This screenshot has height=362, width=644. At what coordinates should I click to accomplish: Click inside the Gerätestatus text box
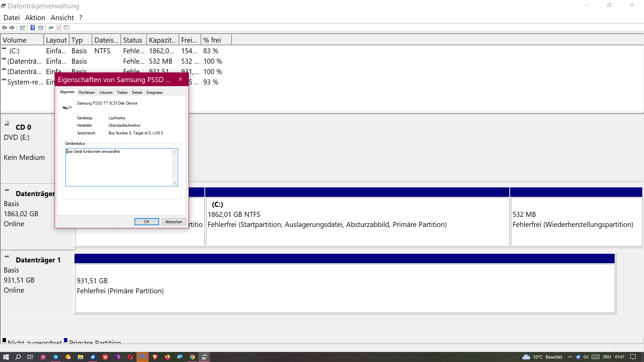(119, 168)
